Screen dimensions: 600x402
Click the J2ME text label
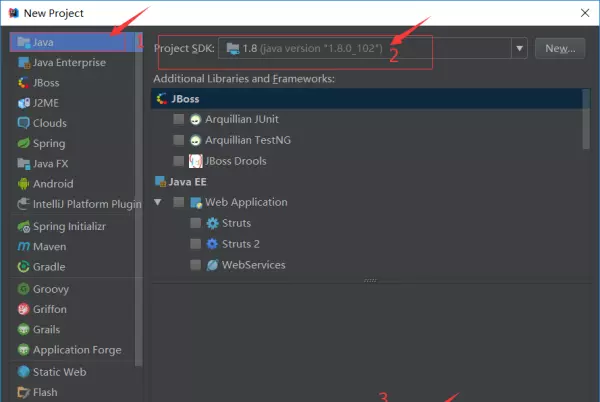(x=46, y=103)
